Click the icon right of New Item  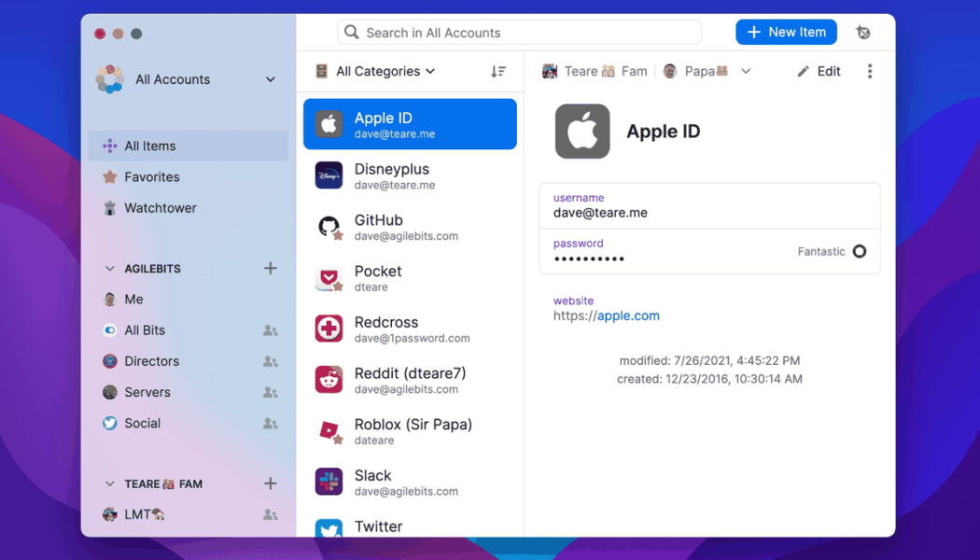[863, 33]
